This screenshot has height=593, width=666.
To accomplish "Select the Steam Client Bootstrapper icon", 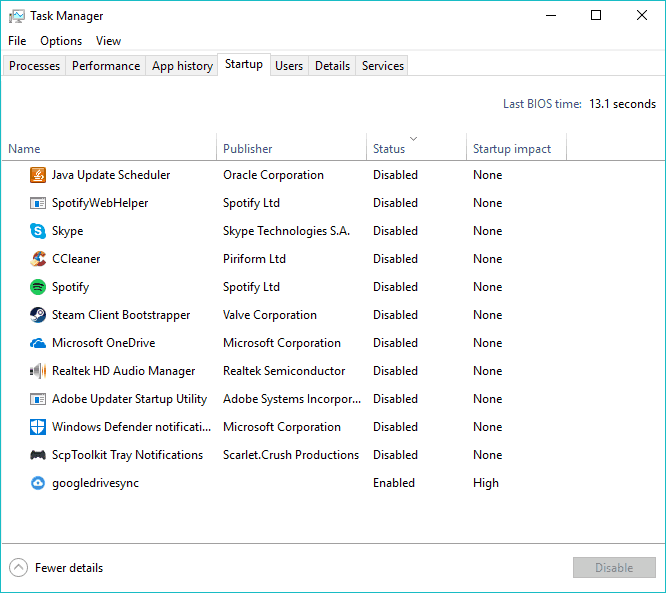I will [38, 315].
